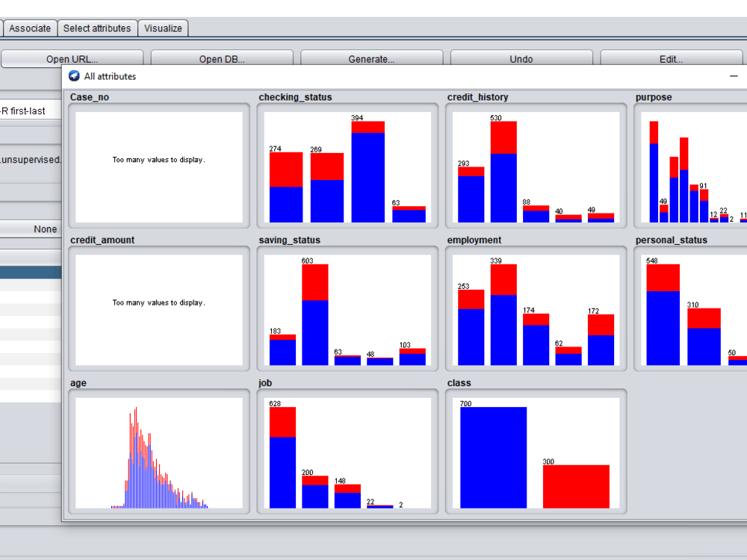Click the None button in left panel
747x560 pixels.
(31, 229)
